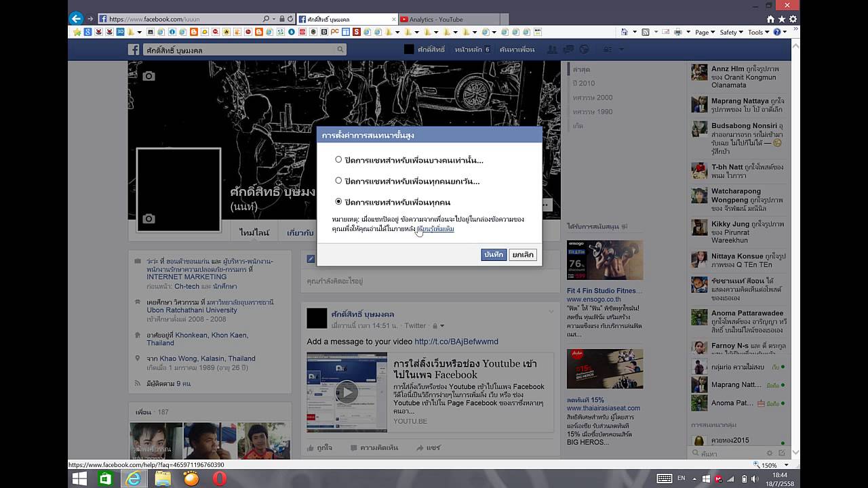Open the t.co video link in post

456,342
